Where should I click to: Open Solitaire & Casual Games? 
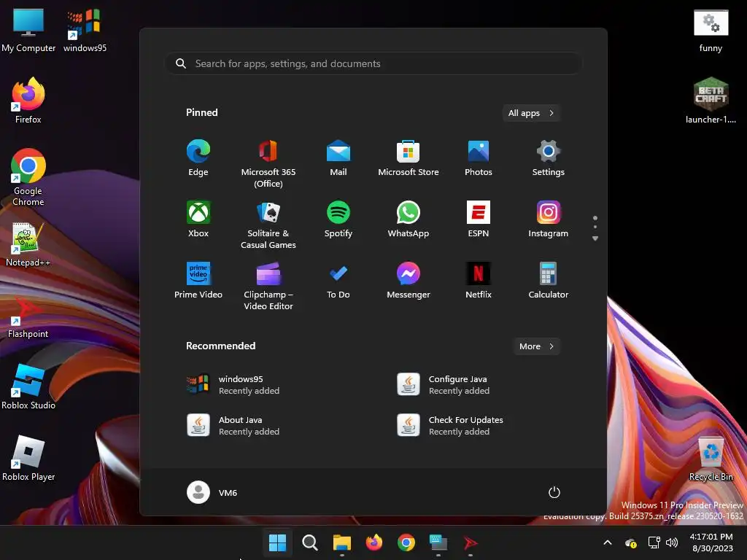(268, 226)
